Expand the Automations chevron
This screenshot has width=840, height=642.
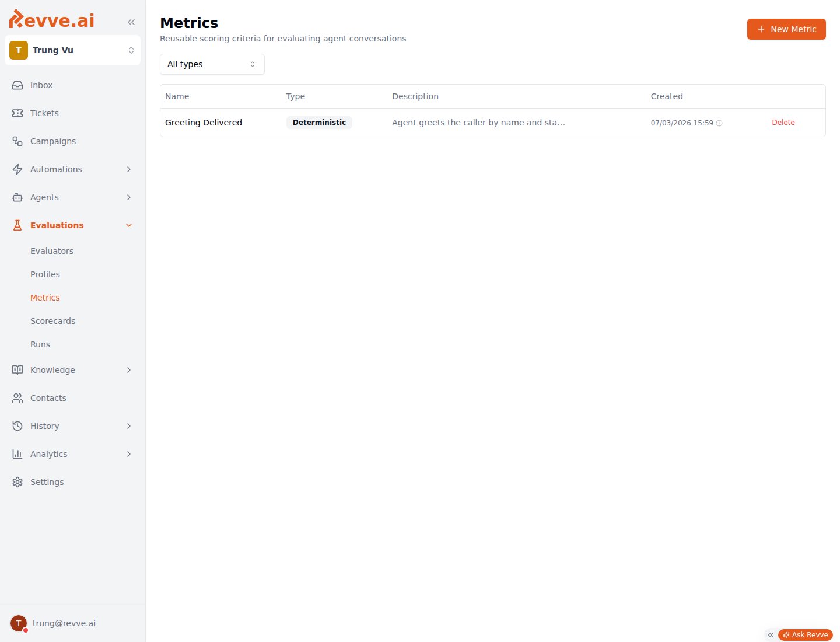point(129,169)
